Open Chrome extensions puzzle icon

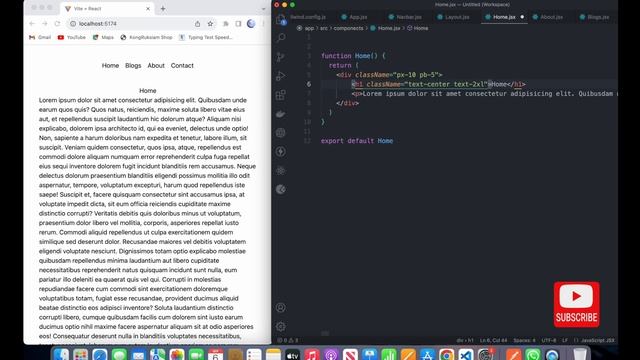point(226,24)
